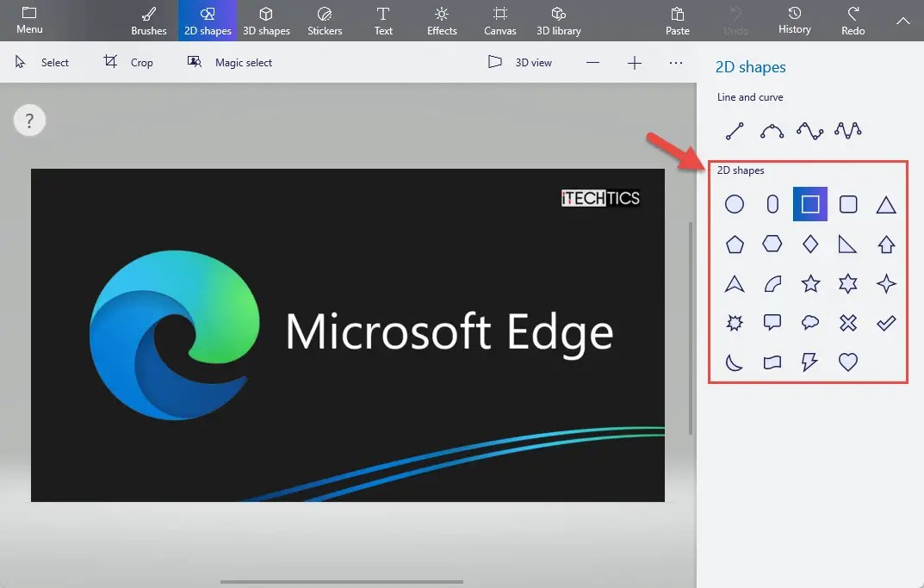Select the Text tool
This screenshot has width=924, height=588.
tap(383, 20)
